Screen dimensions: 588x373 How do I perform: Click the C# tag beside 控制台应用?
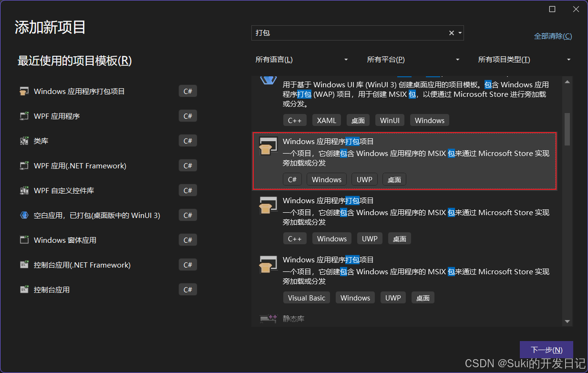point(188,290)
